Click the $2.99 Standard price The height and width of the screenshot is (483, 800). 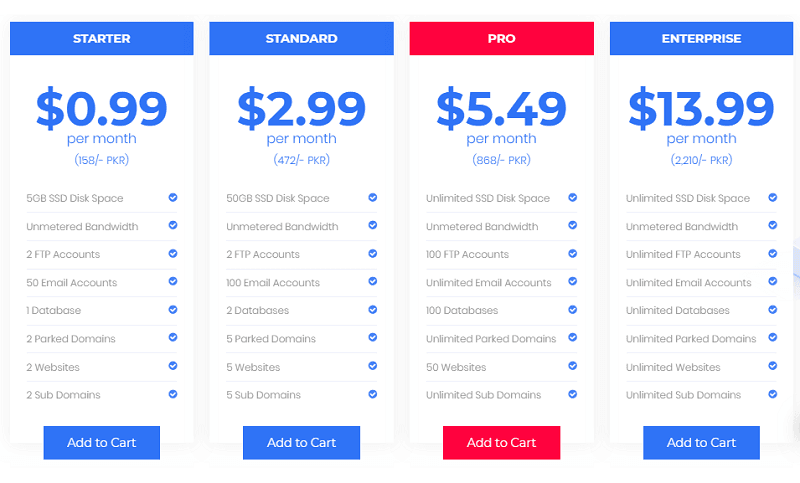pyautogui.click(x=301, y=108)
